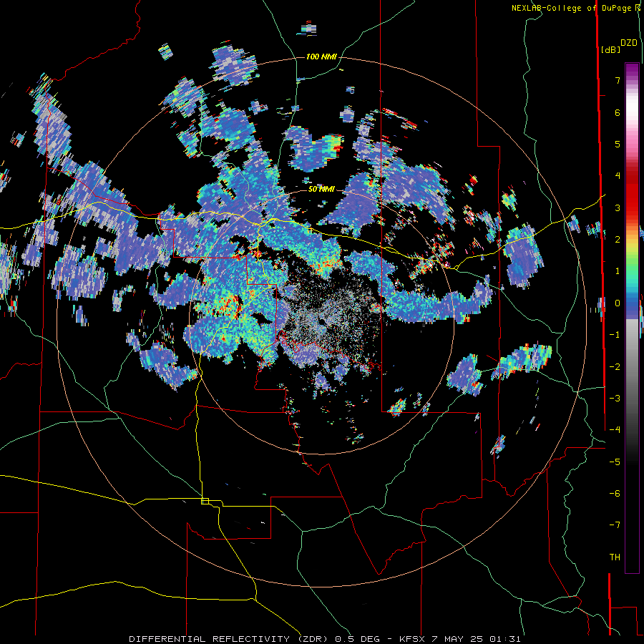This screenshot has height=644, width=644.
Task: Click the 1 value on the color scale
Action: pos(618,271)
